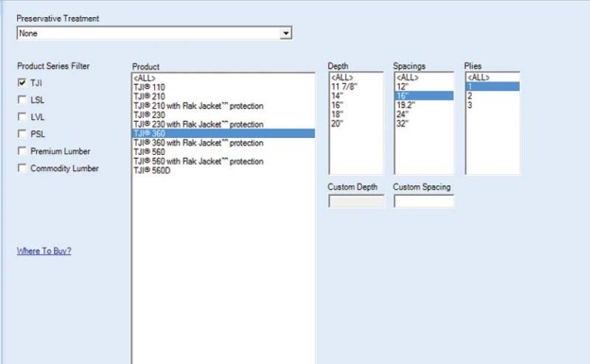Click the highlighted 16" spacing
590x364 pixels.
point(424,95)
